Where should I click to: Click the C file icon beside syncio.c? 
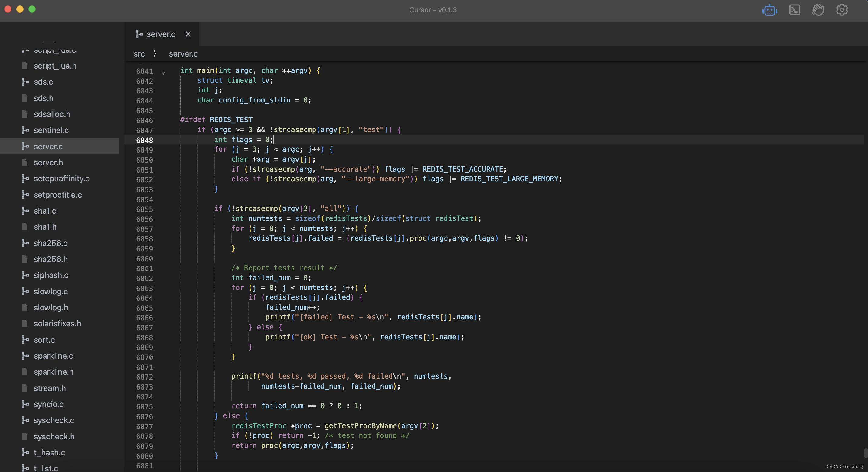tap(25, 404)
